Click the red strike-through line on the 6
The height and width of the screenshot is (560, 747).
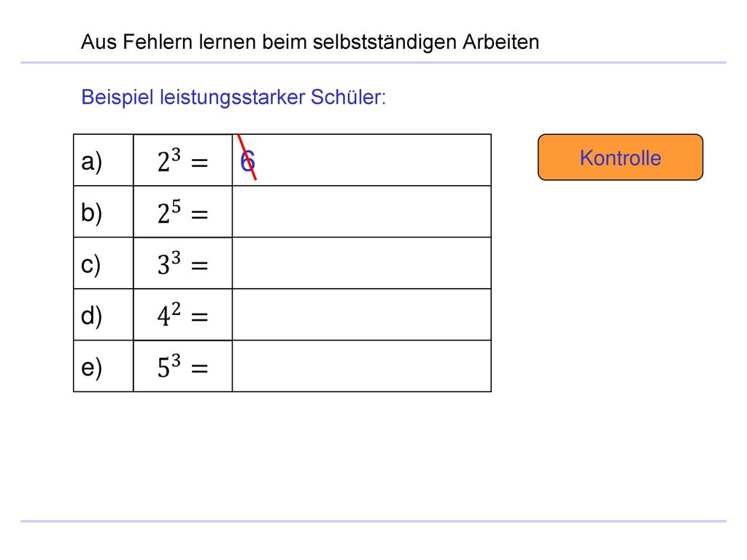pos(247,157)
